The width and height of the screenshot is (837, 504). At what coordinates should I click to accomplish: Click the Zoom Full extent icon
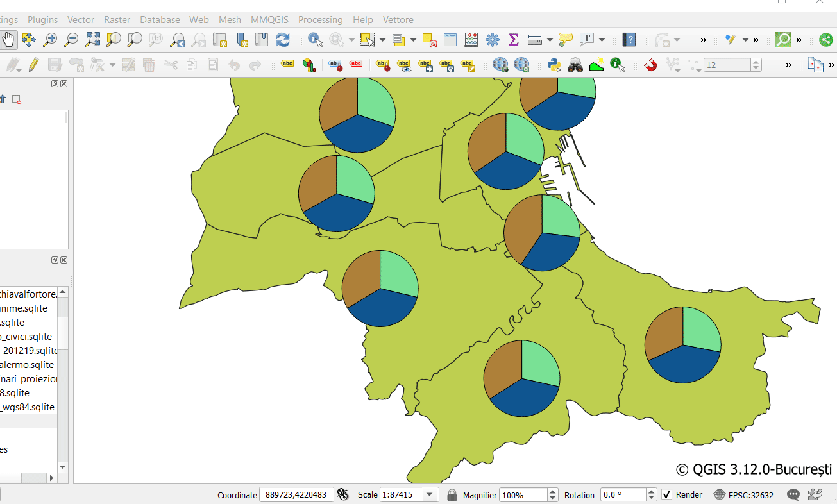coord(92,40)
